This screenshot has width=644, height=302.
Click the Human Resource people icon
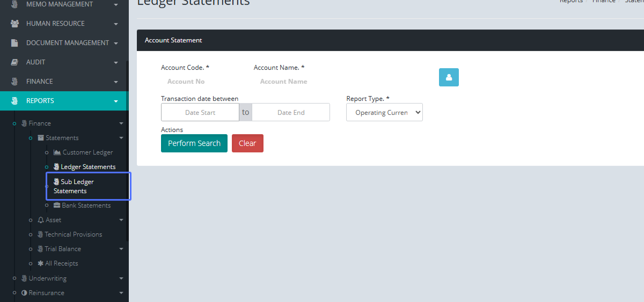[x=15, y=24]
